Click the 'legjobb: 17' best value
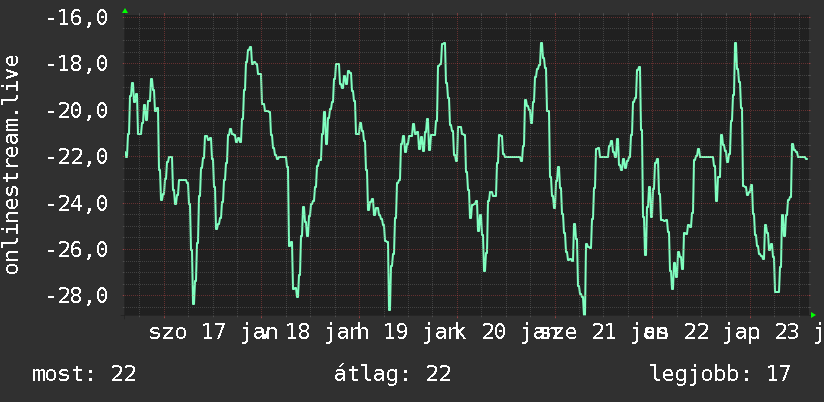824x402 pixels. tap(720, 374)
